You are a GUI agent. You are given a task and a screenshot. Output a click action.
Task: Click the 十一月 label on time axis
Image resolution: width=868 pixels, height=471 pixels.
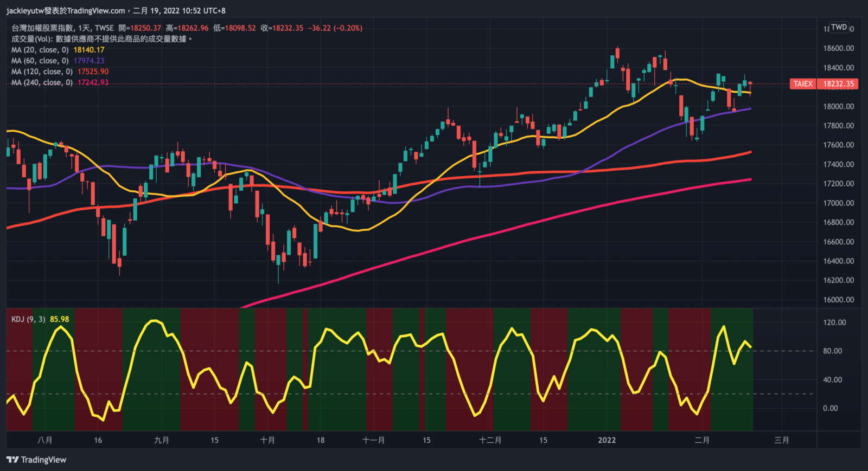coord(373,440)
